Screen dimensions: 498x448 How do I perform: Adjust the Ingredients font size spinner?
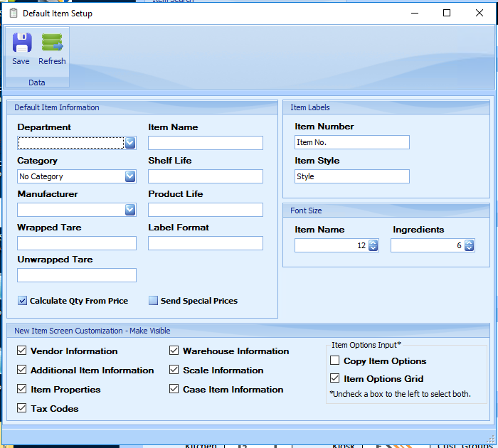[x=470, y=245]
